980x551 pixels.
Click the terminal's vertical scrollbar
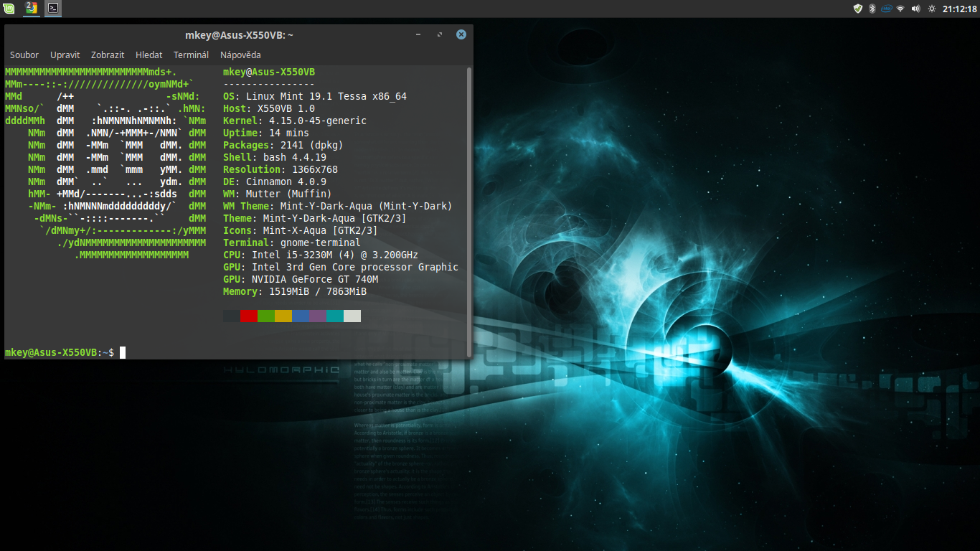pos(469,208)
